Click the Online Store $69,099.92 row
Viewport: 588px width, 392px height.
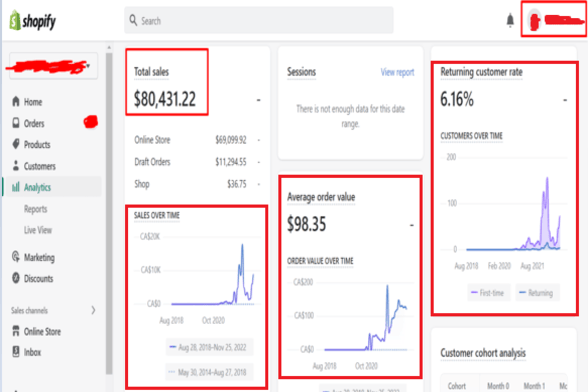197,140
